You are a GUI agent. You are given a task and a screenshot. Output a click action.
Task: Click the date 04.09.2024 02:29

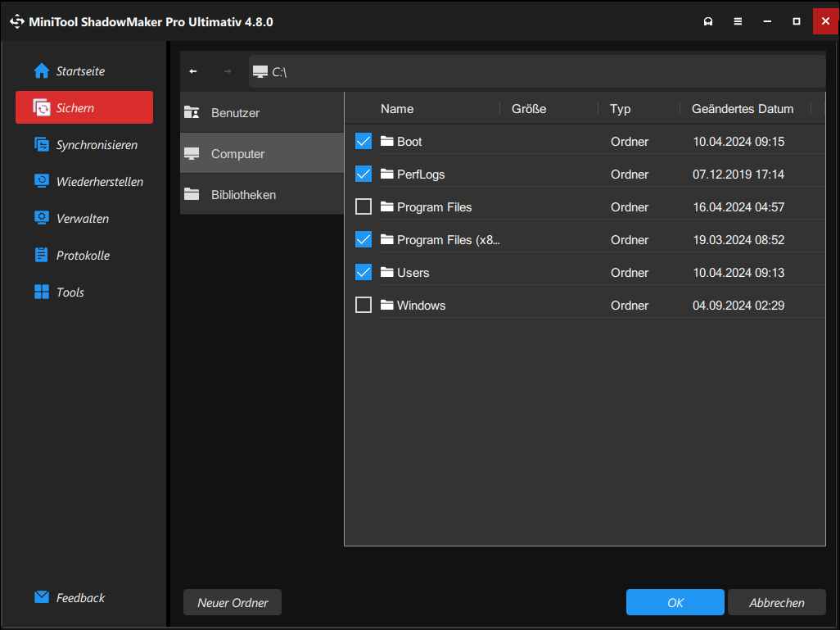pyautogui.click(x=738, y=305)
